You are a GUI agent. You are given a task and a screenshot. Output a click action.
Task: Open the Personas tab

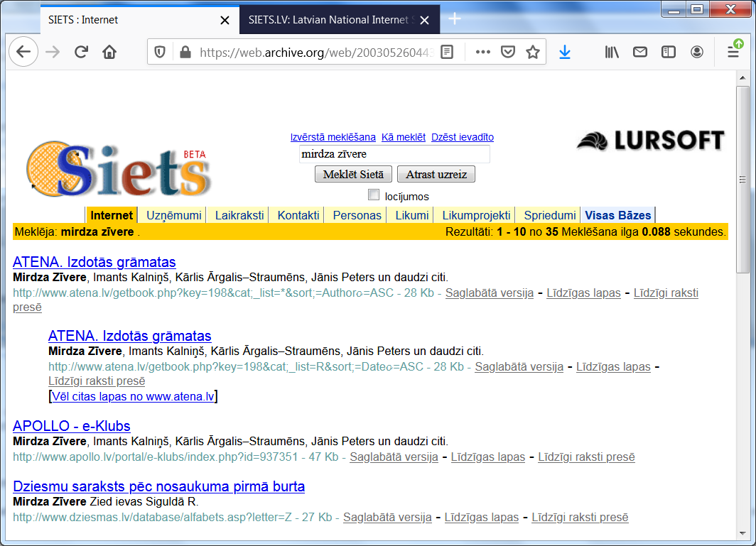(357, 215)
